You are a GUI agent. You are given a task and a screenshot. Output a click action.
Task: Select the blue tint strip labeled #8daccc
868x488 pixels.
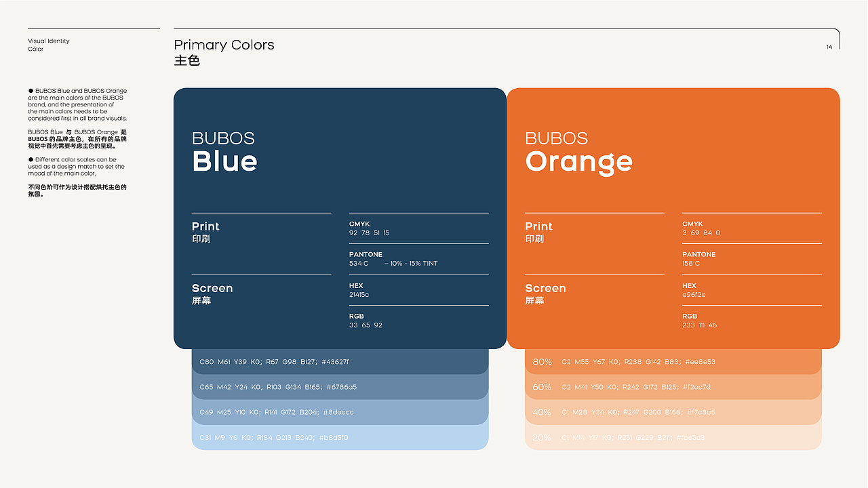340,412
